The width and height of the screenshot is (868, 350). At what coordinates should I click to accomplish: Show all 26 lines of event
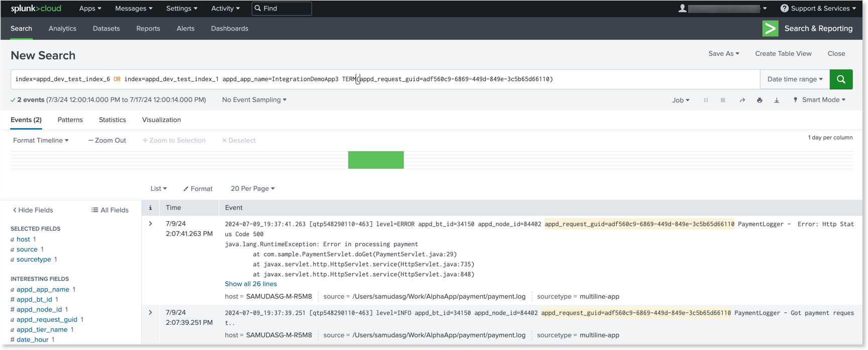pyautogui.click(x=251, y=284)
